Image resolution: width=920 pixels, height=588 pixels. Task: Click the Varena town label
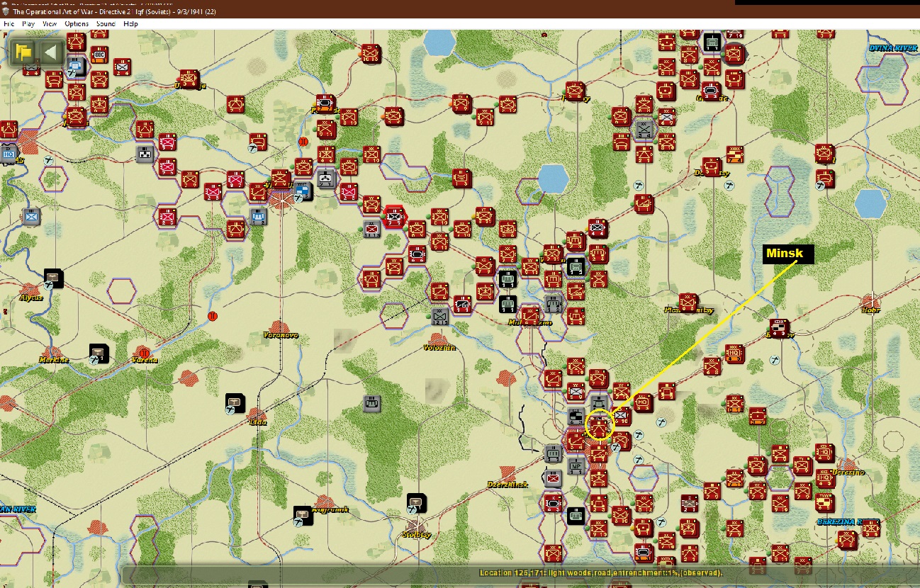pyautogui.click(x=145, y=360)
